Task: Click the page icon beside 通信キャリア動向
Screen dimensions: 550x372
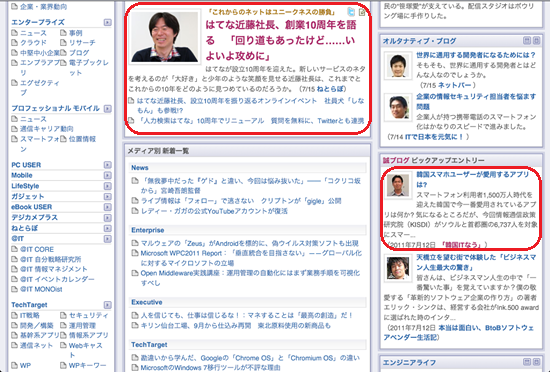Action: pyautogui.click(x=14, y=129)
